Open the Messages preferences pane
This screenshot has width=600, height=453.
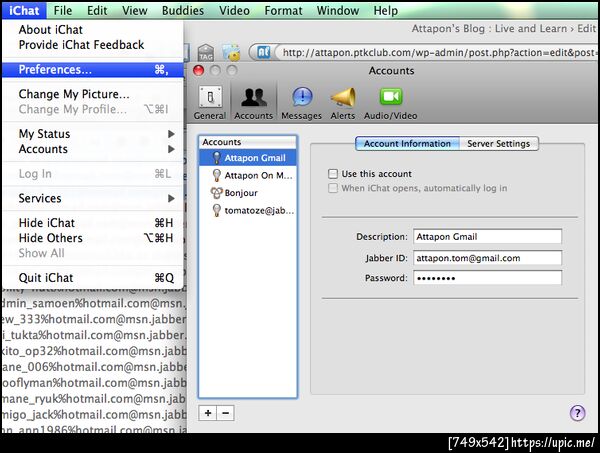pos(302,103)
